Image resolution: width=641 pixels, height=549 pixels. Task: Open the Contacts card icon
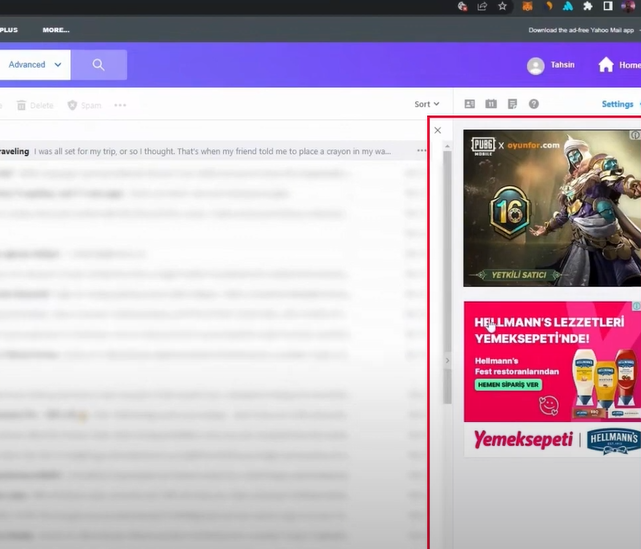[470, 104]
